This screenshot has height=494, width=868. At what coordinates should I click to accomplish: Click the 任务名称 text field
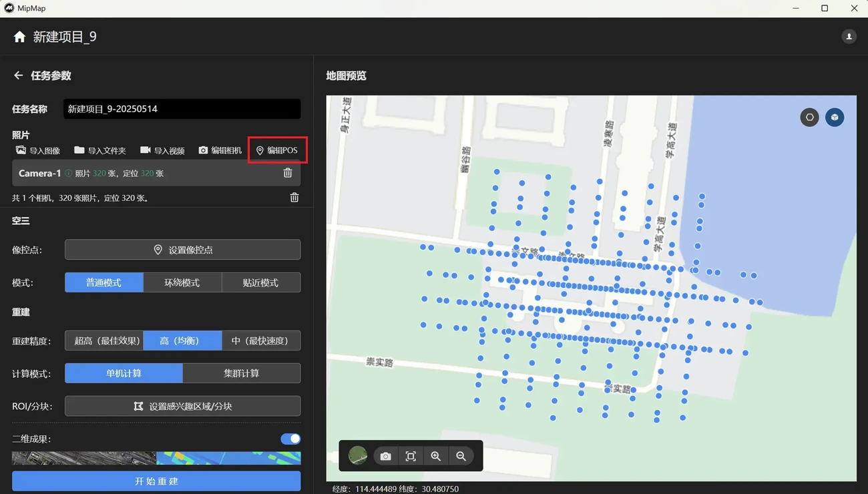182,109
